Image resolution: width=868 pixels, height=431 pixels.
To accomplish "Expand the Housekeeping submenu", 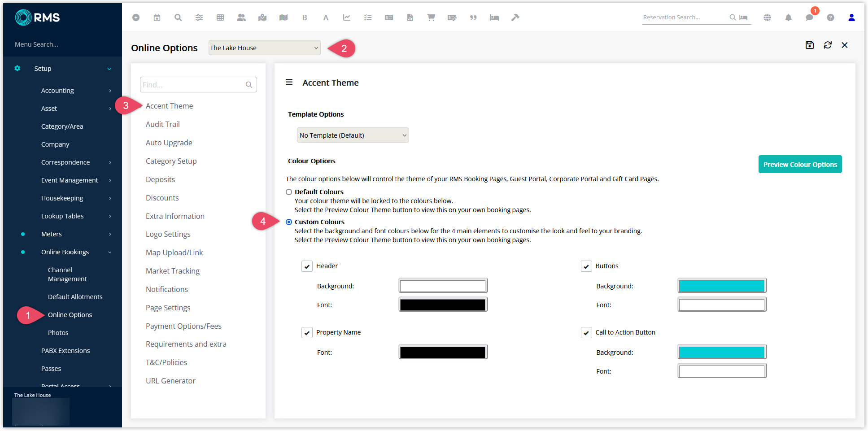I will [x=110, y=198].
